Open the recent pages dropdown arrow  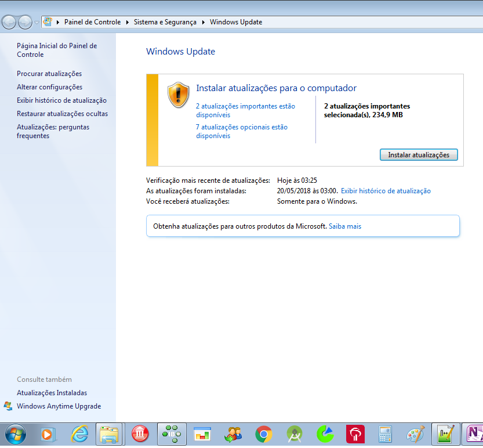37,22
